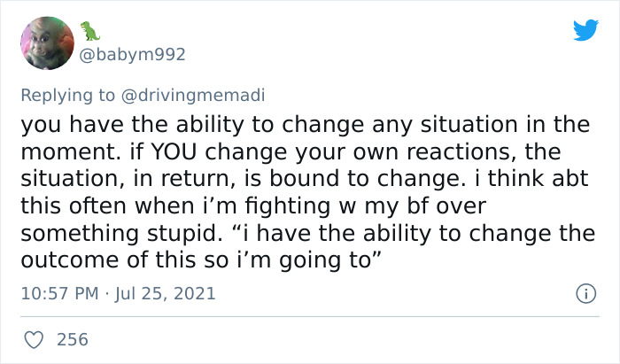Click the dinosaur emoji display name
Viewport: 620px width, 364px height.
[90, 32]
